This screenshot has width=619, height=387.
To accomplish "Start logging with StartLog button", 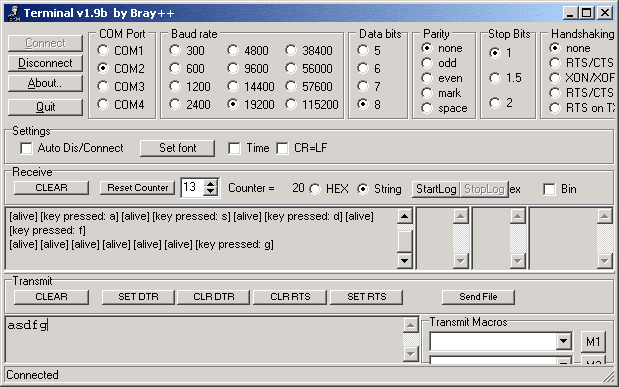I will point(436,189).
